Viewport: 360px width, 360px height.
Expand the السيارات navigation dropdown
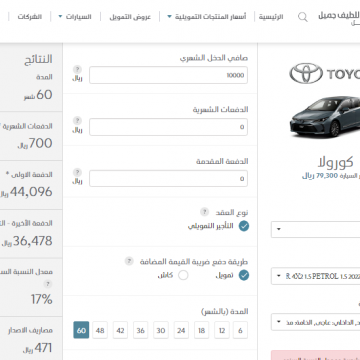click(75, 17)
